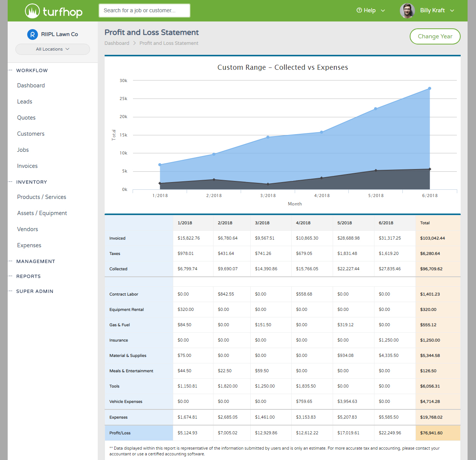Expand the Management section
The width and height of the screenshot is (476, 460).
35,261
